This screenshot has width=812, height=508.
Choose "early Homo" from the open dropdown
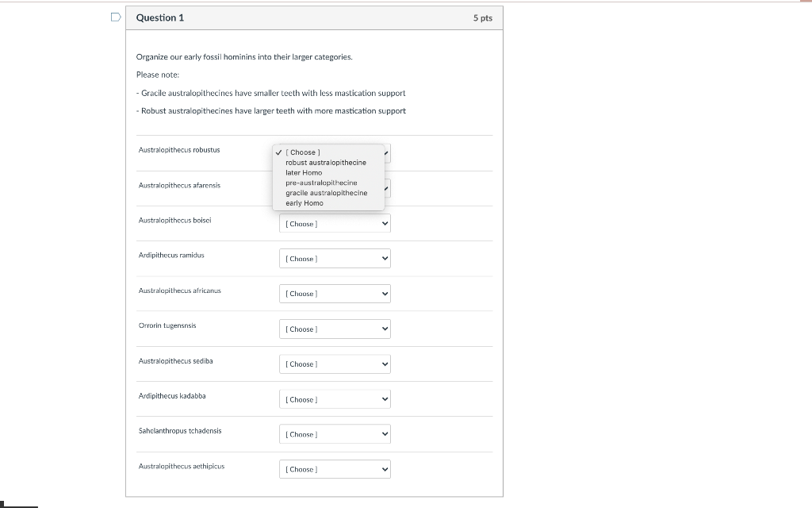point(303,203)
